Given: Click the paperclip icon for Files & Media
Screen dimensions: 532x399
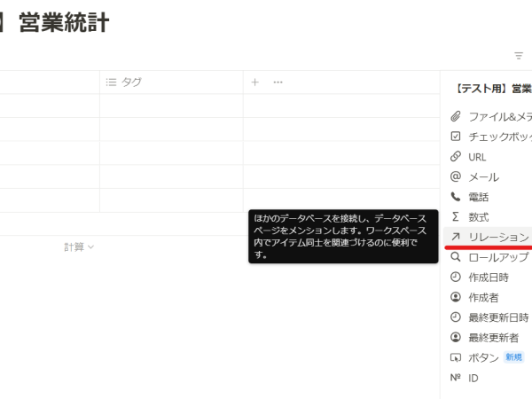Looking at the screenshot, I should [456, 116].
